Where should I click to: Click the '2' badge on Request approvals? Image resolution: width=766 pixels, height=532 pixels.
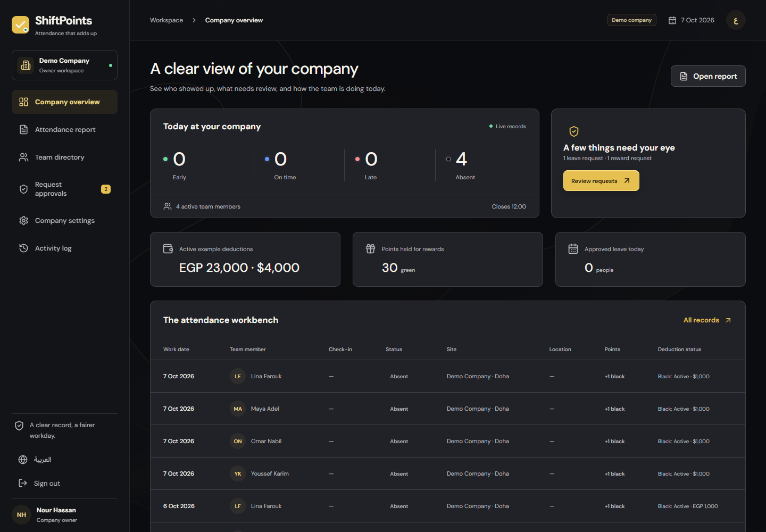point(106,189)
